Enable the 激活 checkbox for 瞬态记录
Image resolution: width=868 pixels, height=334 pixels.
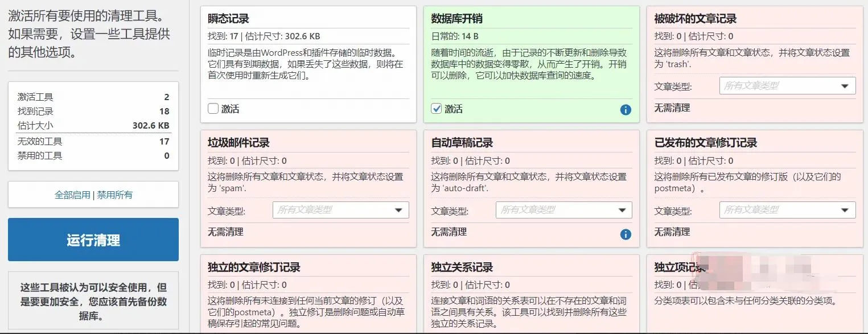point(213,109)
